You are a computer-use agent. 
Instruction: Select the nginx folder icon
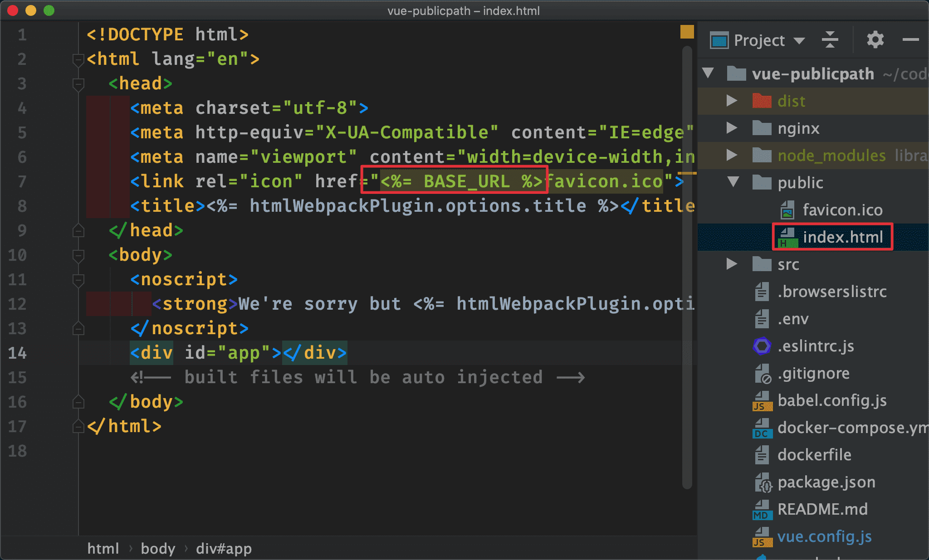pyautogui.click(x=762, y=128)
